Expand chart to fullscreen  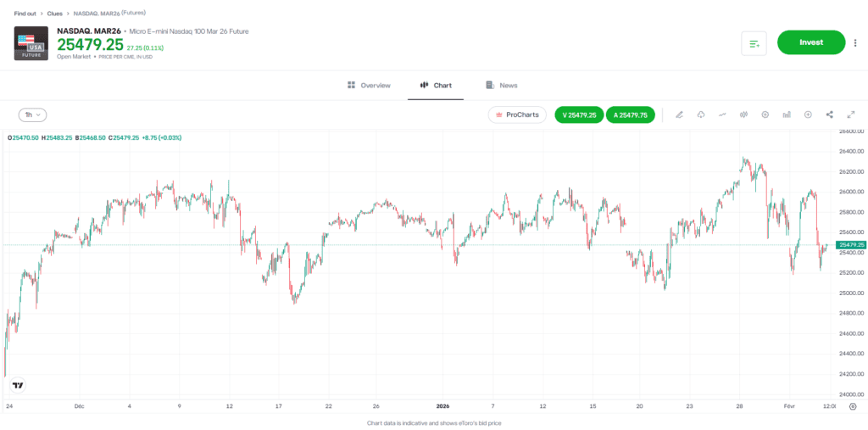tap(851, 114)
